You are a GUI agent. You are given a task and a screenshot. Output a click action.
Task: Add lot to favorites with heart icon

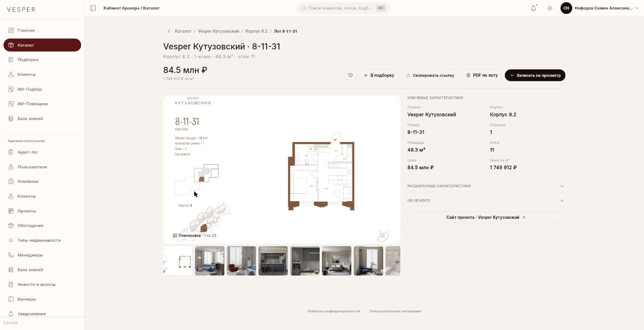pos(350,75)
